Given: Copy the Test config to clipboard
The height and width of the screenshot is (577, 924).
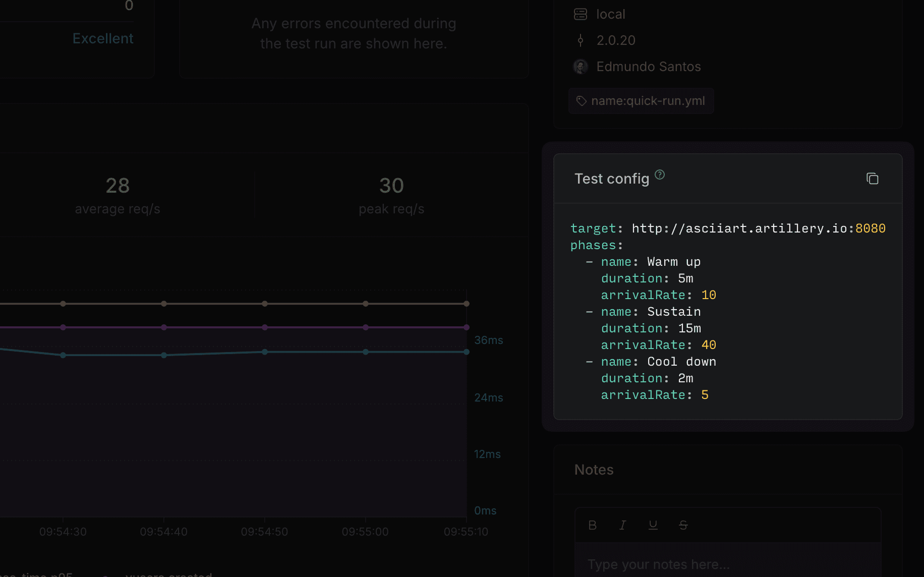Looking at the screenshot, I should tap(873, 179).
